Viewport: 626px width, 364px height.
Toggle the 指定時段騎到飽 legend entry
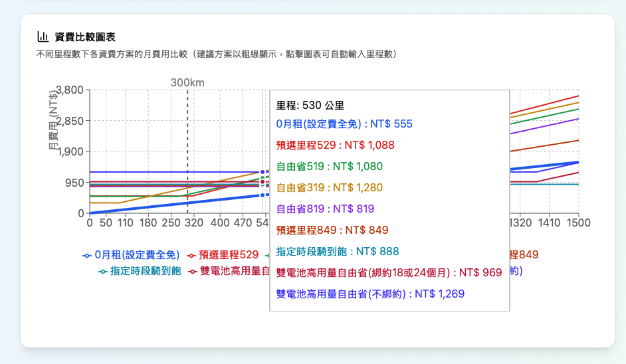point(140,272)
